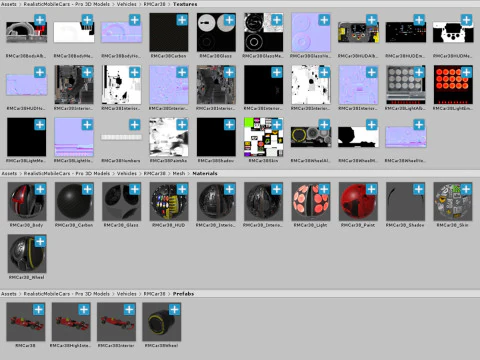Screen dimensions: 480x360
Task: Click the plus icon on RMCar38HUDNo texture
Action: (x=40, y=72)
